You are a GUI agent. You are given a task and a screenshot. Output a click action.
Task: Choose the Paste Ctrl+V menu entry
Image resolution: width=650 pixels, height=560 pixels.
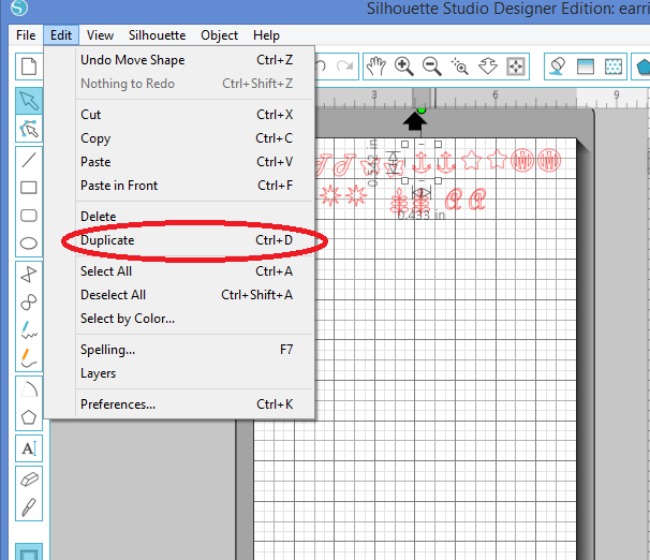pyautogui.click(x=187, y=162)
